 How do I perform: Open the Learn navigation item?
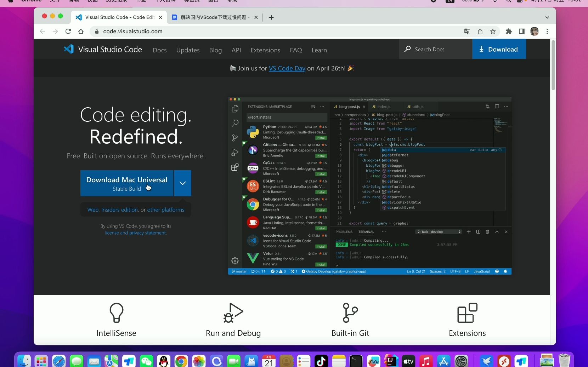coord(319,50)
